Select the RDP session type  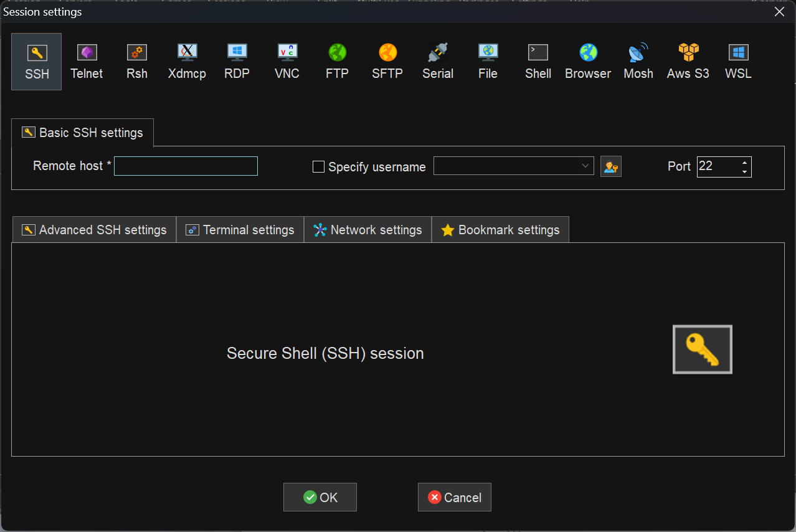[237, 62]
